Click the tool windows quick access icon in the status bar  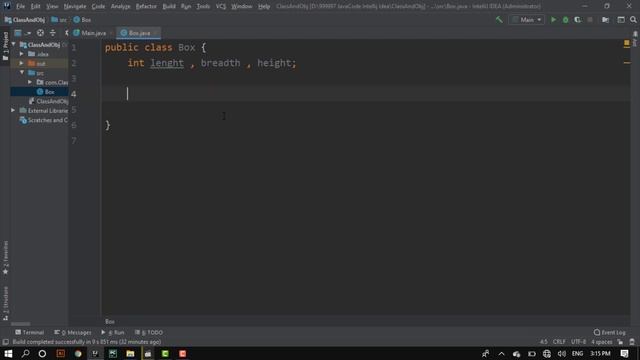point(5,342)
